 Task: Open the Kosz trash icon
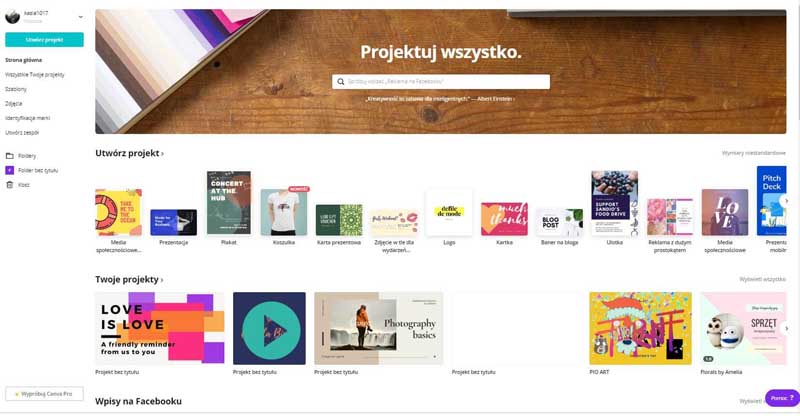click(x=9, y=185)
